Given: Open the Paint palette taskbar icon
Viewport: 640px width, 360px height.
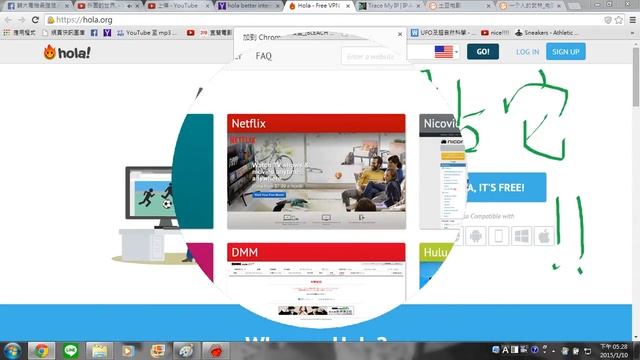Looking at the screenshot, I should click(186, 351).
